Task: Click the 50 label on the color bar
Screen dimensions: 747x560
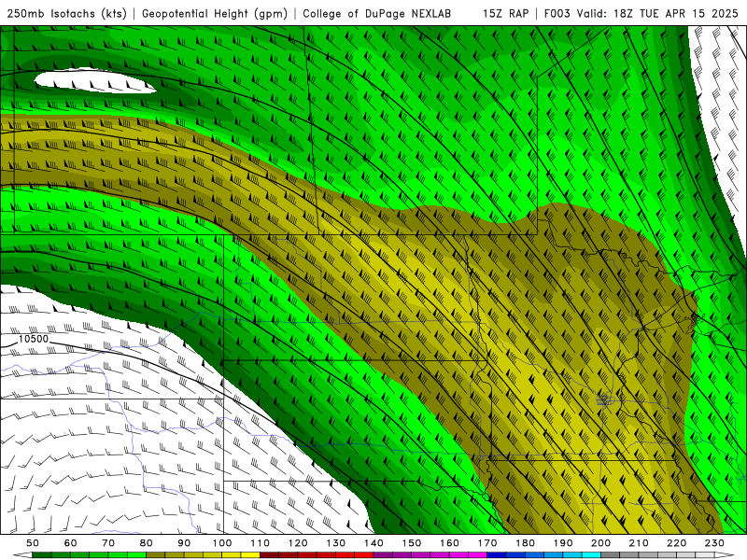Action: 33,543
